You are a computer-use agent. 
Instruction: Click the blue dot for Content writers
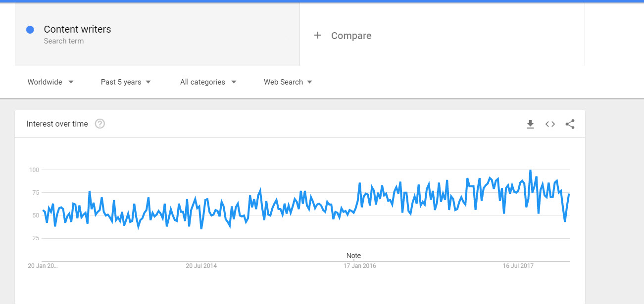[30, 30]
